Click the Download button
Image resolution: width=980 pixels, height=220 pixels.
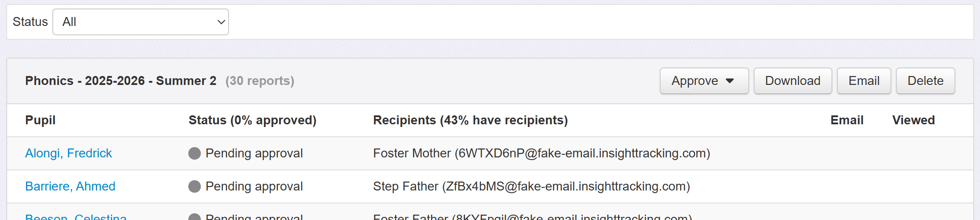[x=793, y=81]
